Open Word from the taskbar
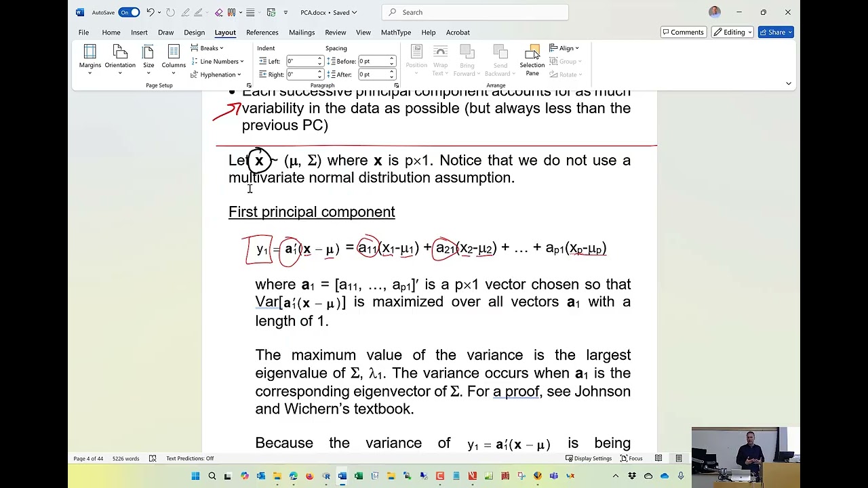This screenshot has height=488, width=868. [342, 476]
